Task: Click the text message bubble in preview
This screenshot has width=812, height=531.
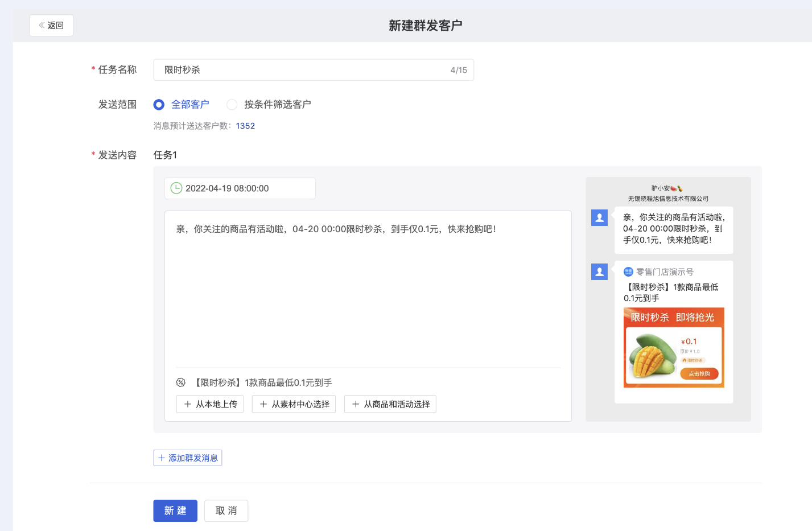Action: pyautogui.click(x=674, y=230)
